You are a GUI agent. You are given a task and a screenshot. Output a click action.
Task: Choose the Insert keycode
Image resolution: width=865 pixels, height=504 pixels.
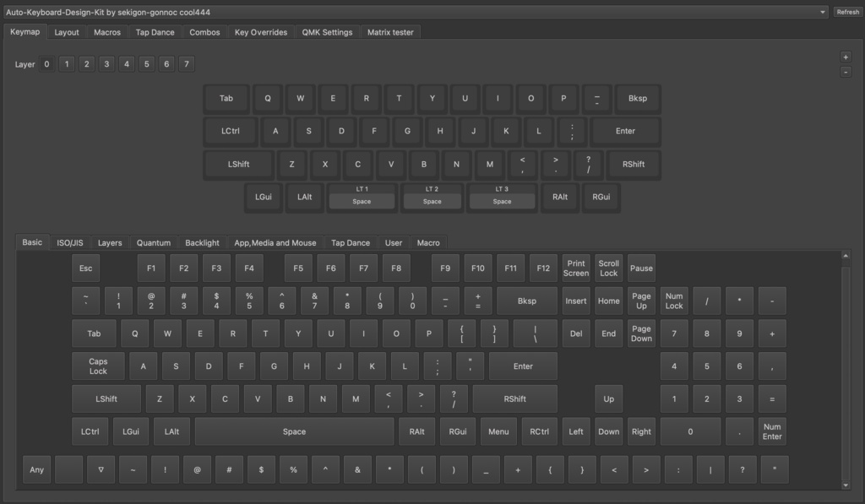(576, 301)
